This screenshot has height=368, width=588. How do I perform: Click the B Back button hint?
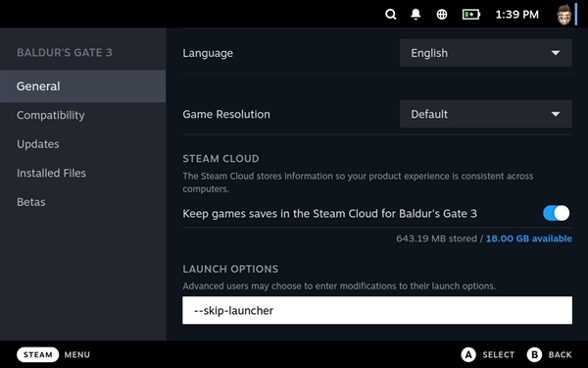click(550, 354)
